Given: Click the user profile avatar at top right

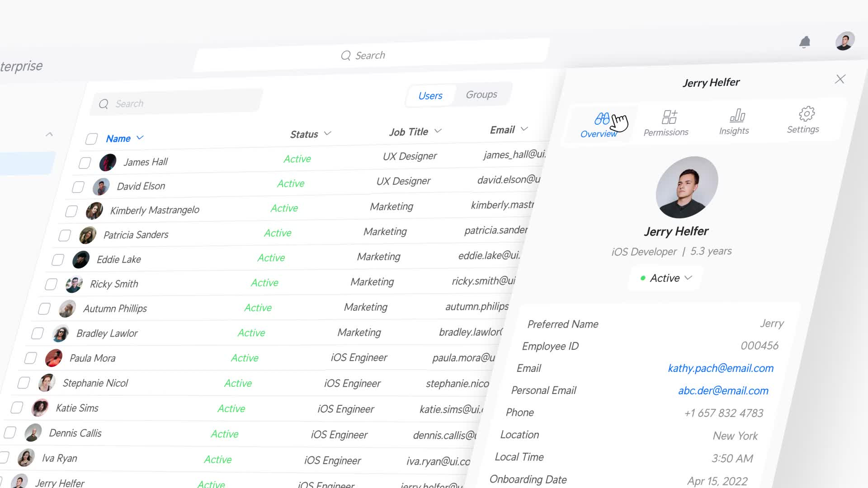Looking at the screenshot, I should [x=844, y=41].
